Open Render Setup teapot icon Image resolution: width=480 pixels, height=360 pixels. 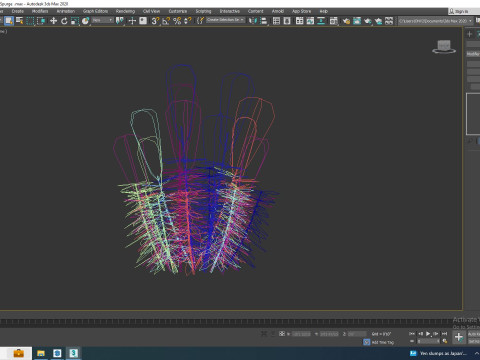pos(346,21)
